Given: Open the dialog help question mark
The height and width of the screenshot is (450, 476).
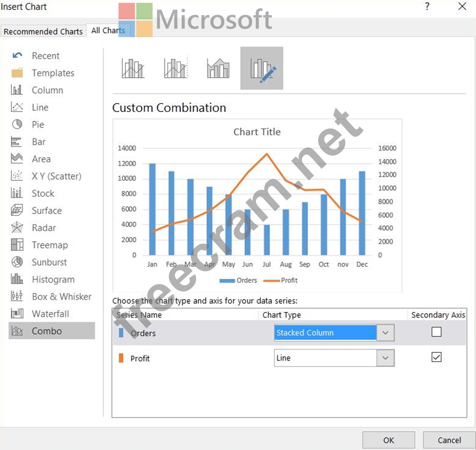Looking at the screenshot, I should 427,6.
